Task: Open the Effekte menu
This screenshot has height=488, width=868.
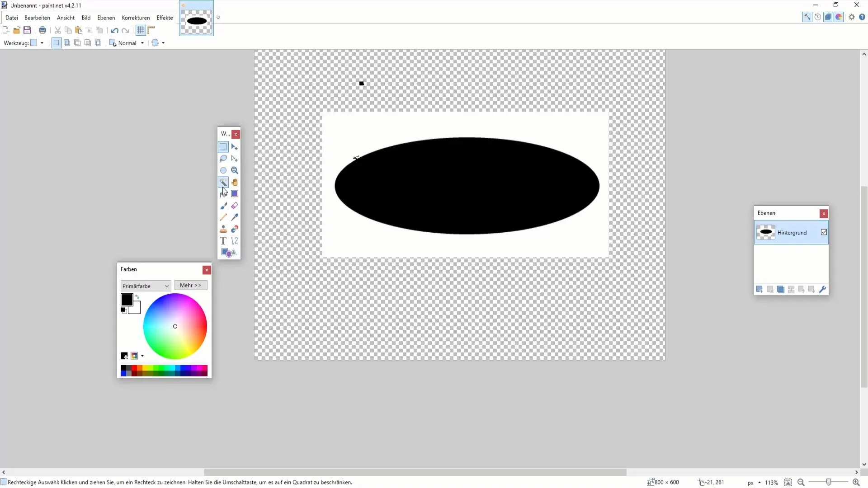Action: coord(165,18)
